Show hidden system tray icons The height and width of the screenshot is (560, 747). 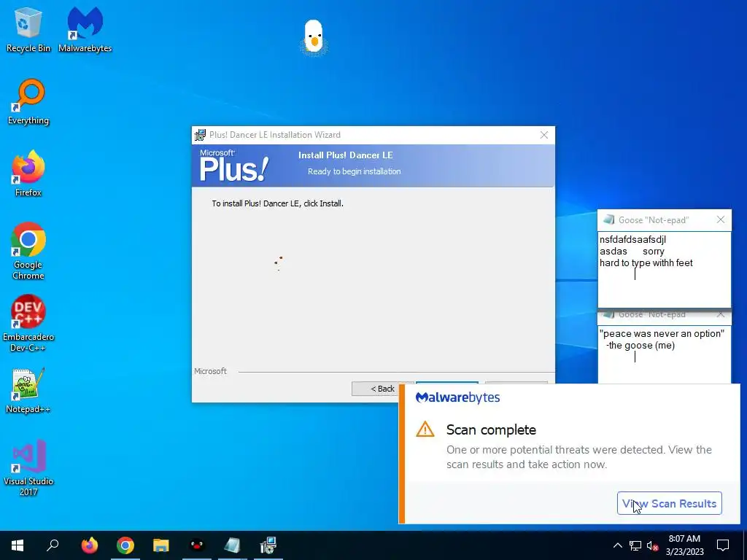617,545
